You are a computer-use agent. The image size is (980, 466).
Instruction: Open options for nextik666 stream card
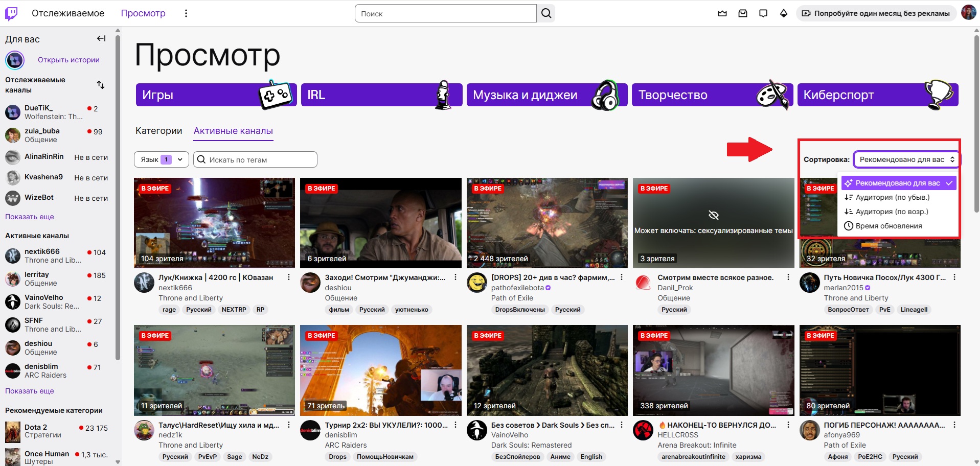click(x=289, y=277)
